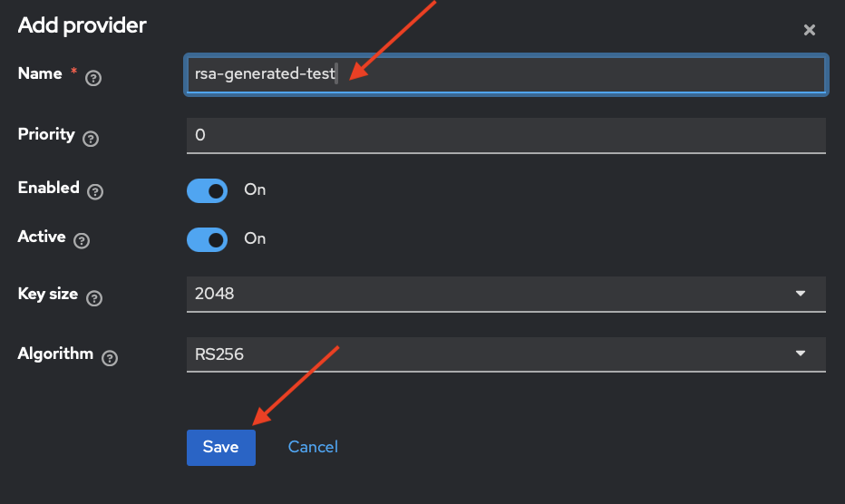Image resolution: width=845 pixels, height=504 pixels.
Task: Click the Algorithm help question mark icon
Action: (110, 358)
